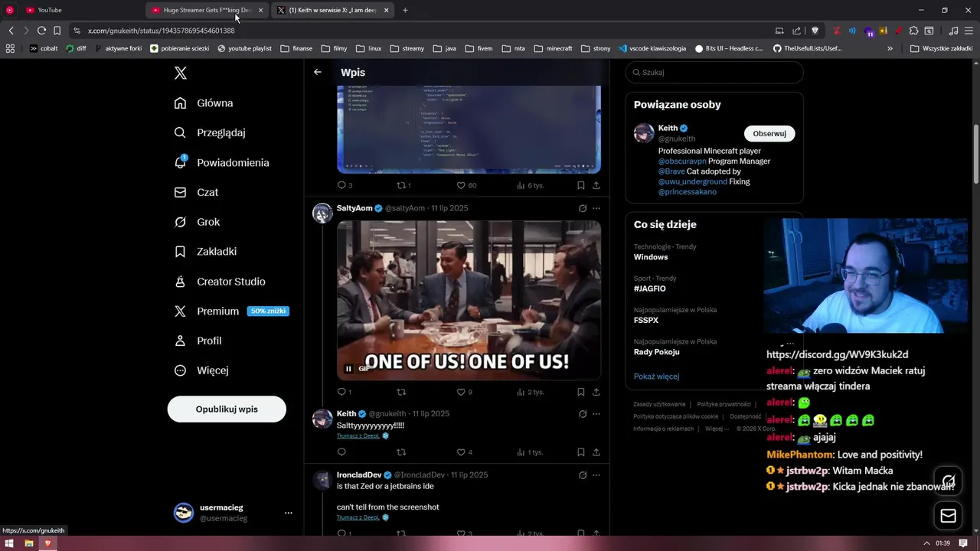Share SaltyAom's GIF post
This screenshot has height=551, width=980.
point(596,392)
